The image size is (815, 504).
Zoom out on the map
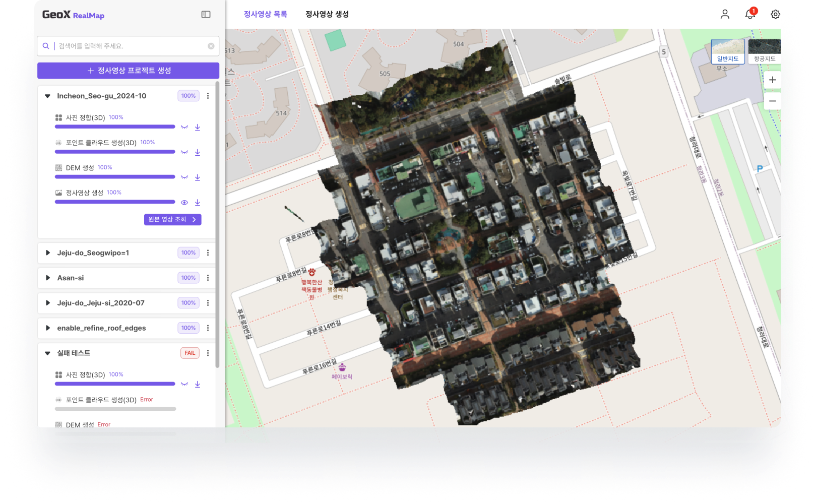pyautogui.click(x=772, y=101)
